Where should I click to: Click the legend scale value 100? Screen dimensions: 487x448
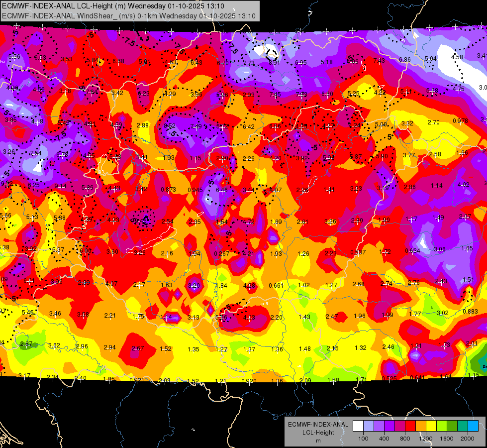click(x=363, y=439)
